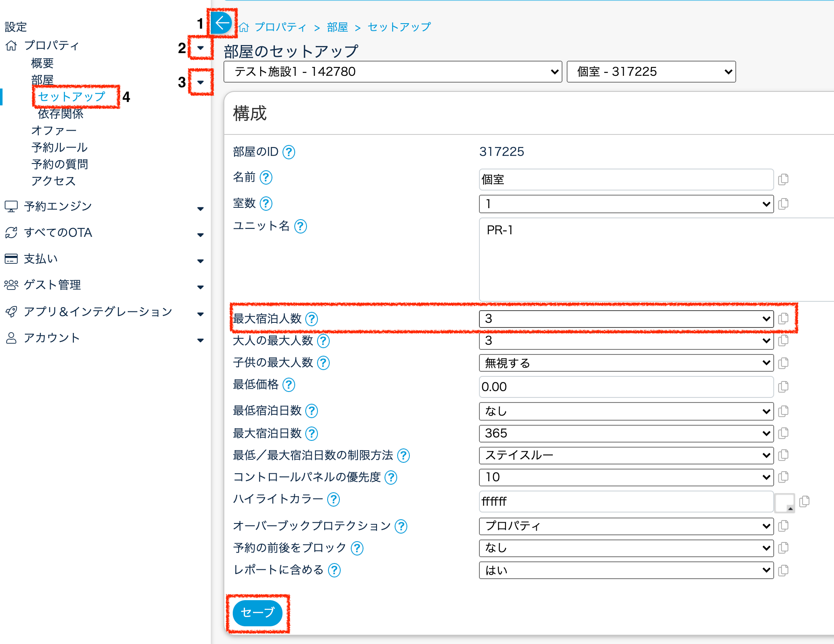Click the copy icon beside 最低価格 field
834x644 pixels.
click(x=783, y=387)
